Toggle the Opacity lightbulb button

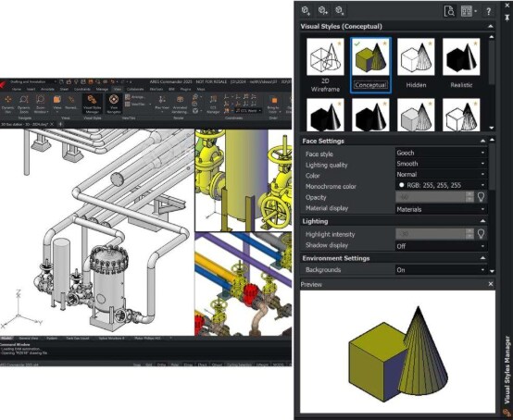pyautogui.click(x=481, y=197)
